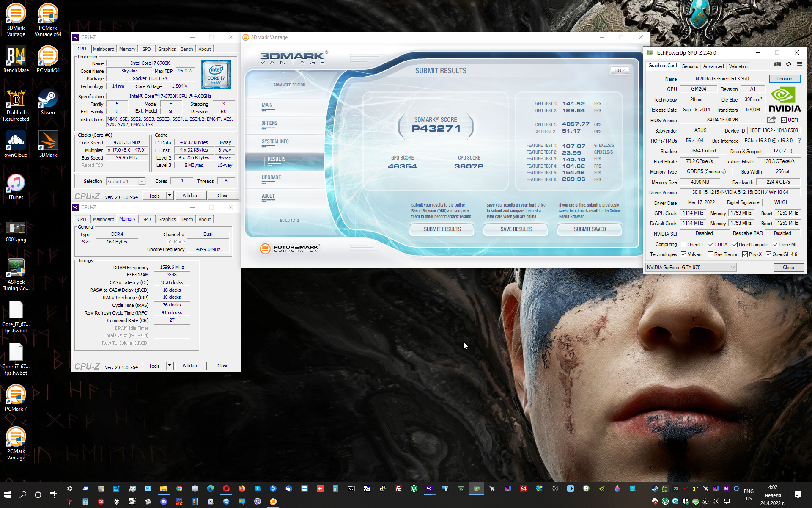Open the Validation tab in GPU-Z
Screen dimensions: 812x508
[738, 66]
